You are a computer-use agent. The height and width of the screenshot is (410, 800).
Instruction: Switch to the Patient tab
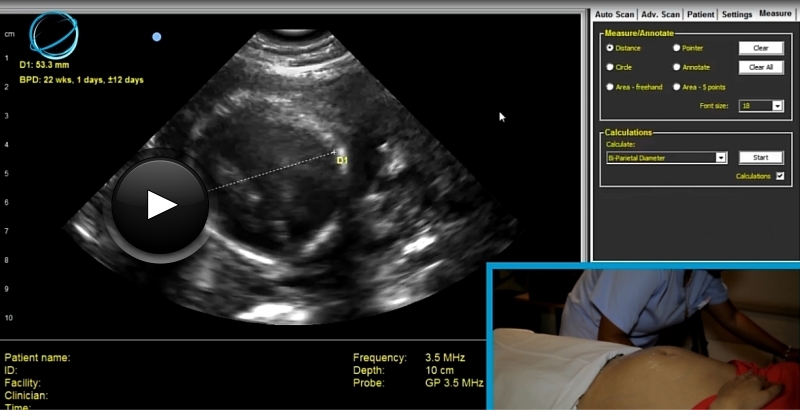(701, 14)
